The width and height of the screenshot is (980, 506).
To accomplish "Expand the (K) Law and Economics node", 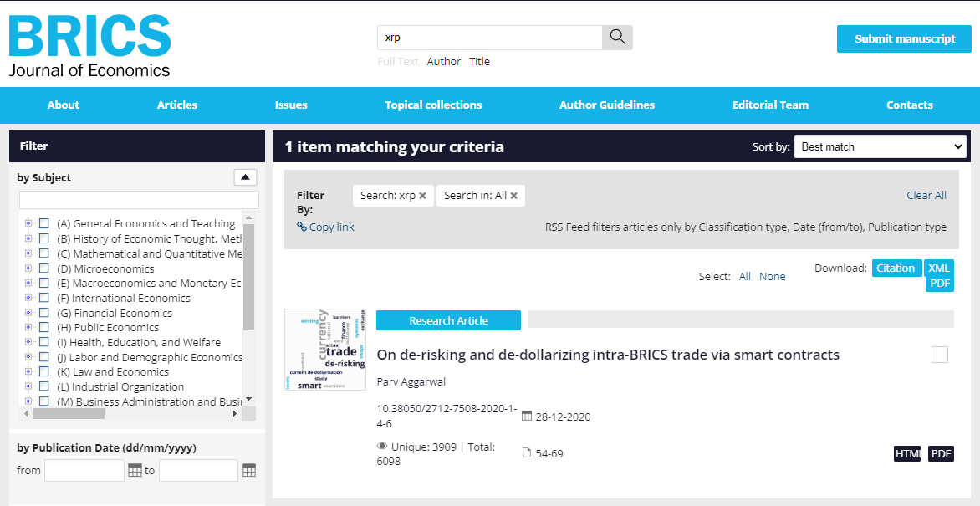I will pos(28,371).
